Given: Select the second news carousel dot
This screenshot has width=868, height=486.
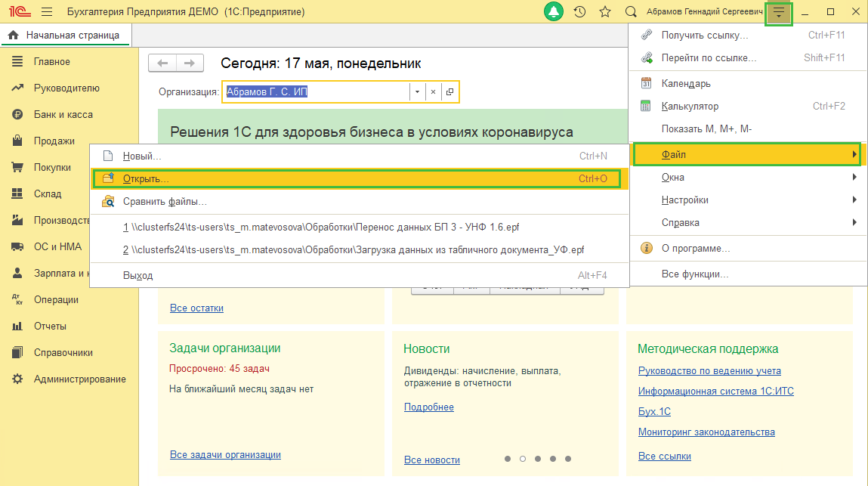Looking at the screenshot, I should 523,459.
